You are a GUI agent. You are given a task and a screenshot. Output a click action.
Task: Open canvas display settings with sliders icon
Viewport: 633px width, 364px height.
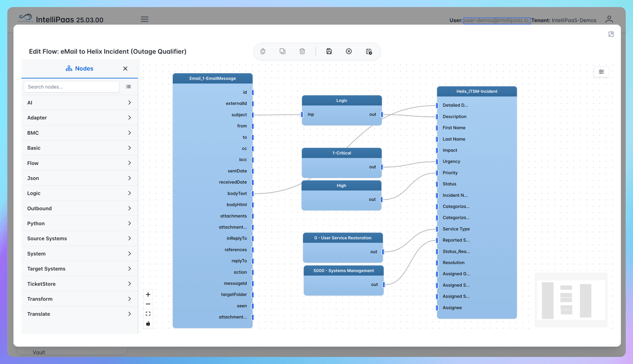pyautogui.click(x=601, y=72)
